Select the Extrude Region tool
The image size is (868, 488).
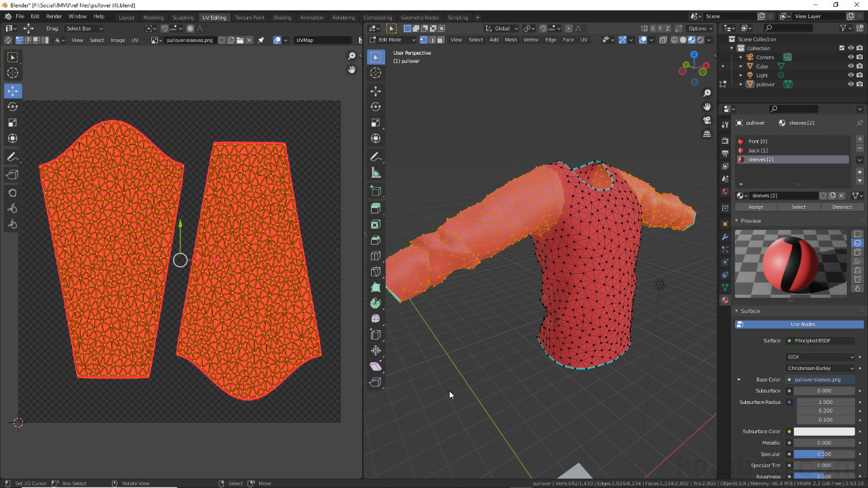pos(376,209)
